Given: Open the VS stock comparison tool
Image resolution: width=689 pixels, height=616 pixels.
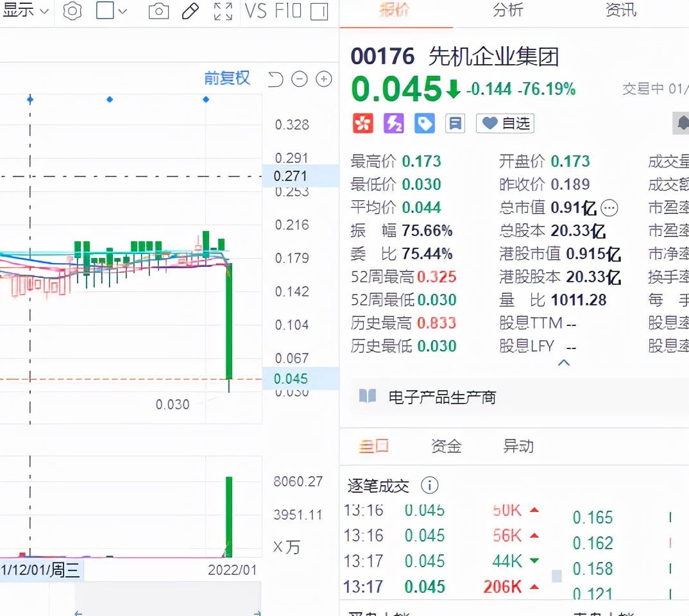Looking at the screenshot, I should click(257, 11).
